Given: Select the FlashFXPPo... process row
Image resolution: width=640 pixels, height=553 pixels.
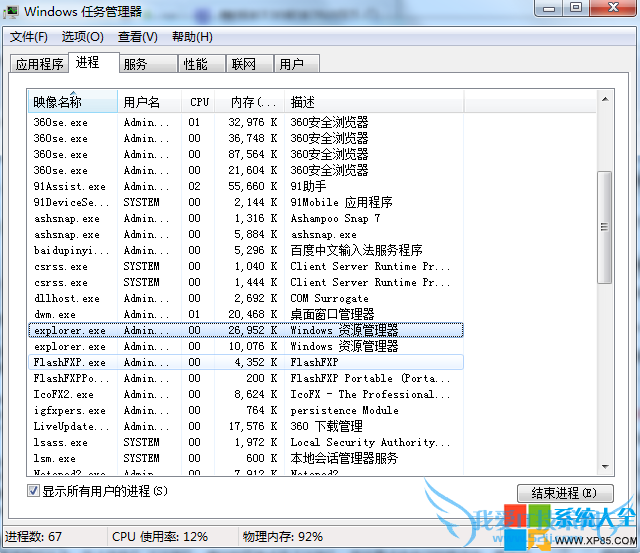Looking at the screenshot, I should tap(246, 378).
